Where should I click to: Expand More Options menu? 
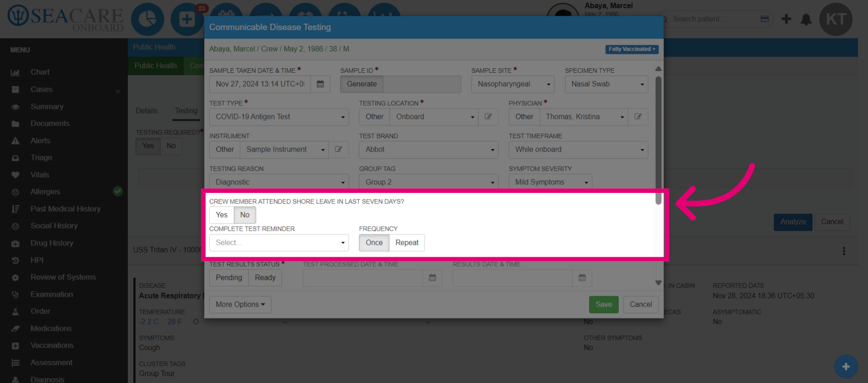pos(240,304)
